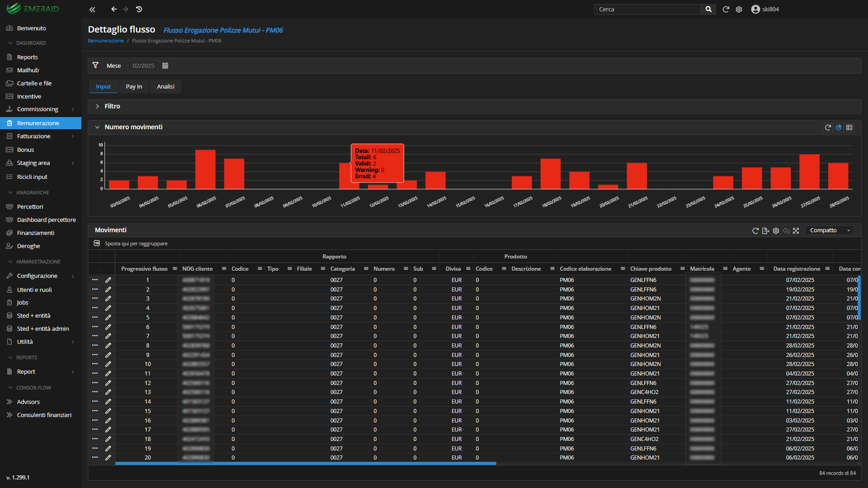Export the Movimenti table data

click(765, 231)
